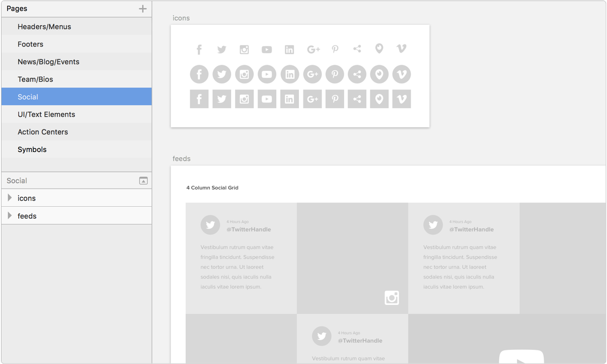Collapse the pages list using the Social header icon
This screenshot has height=364, width=607.
(x=144, y=180)
